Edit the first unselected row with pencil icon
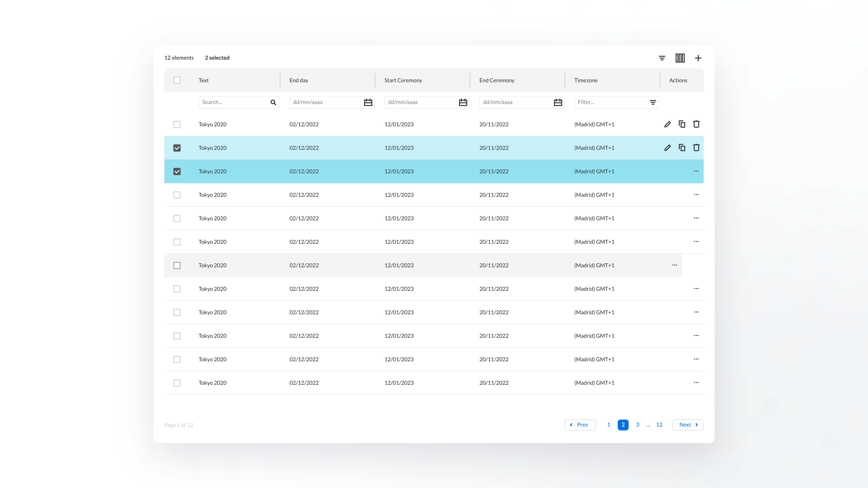Image resolution: width=868 pixels, height=488 pixels. point(667,124)
